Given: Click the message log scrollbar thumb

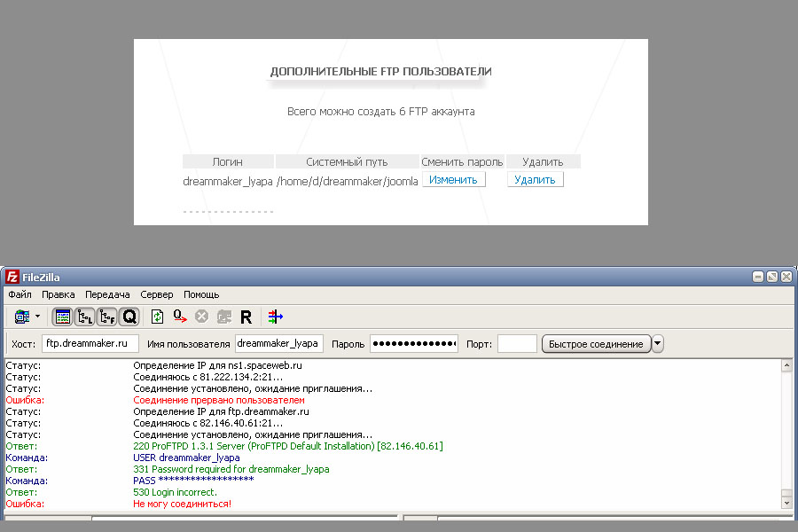Looking at the screenshot, I should point(786,493).
